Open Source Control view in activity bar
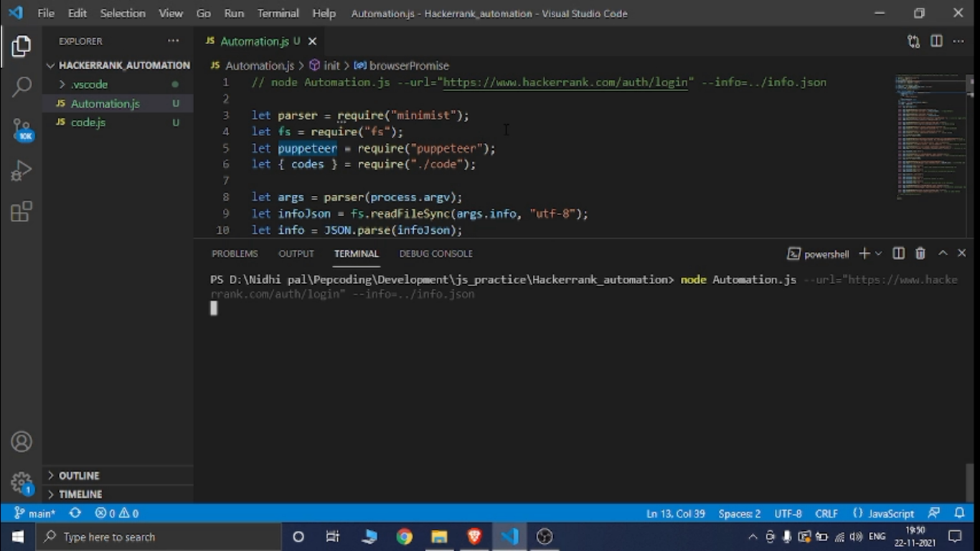Image resolution: width=980 pixels, height=551 pixels. coord(22,129)
